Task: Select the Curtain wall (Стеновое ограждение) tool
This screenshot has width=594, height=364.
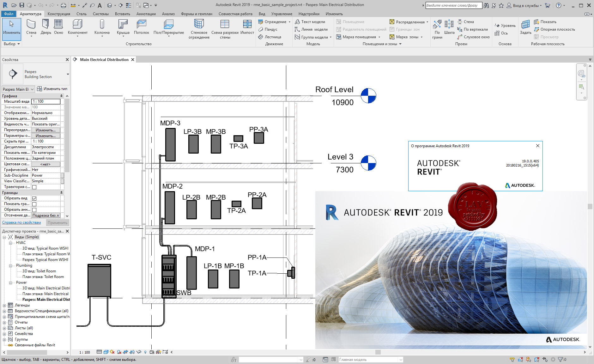Action: pyautogui.click(x=199, y=29)
